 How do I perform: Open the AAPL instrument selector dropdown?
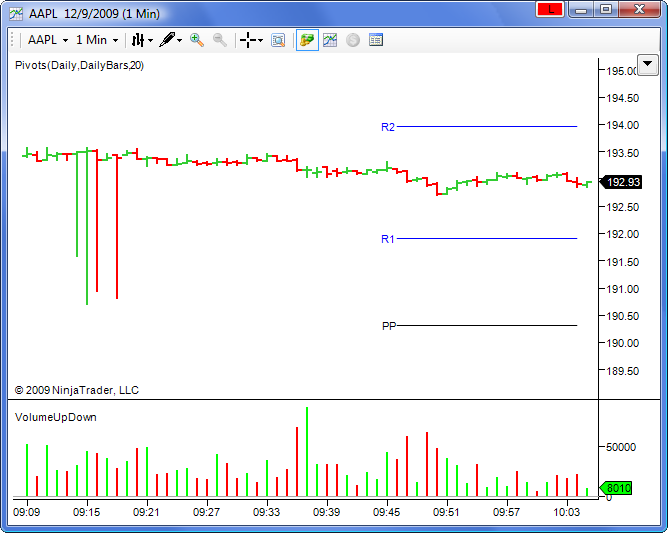tap(48, 40)
